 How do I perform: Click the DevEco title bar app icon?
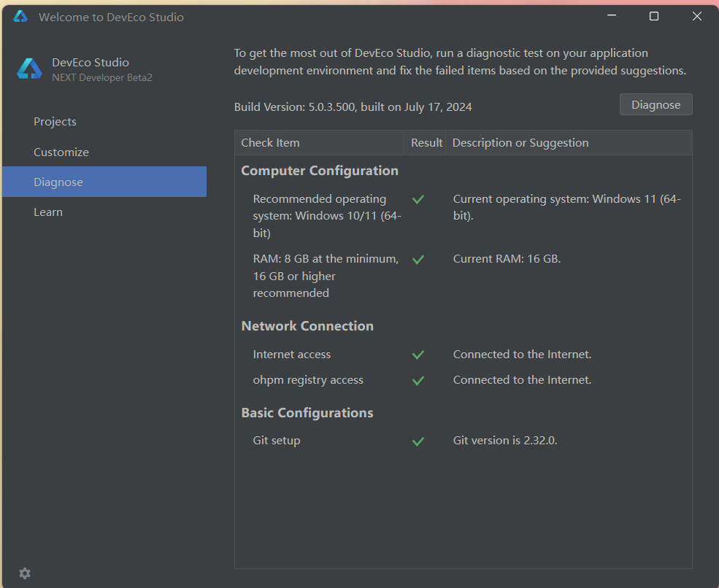pos(20,17)
